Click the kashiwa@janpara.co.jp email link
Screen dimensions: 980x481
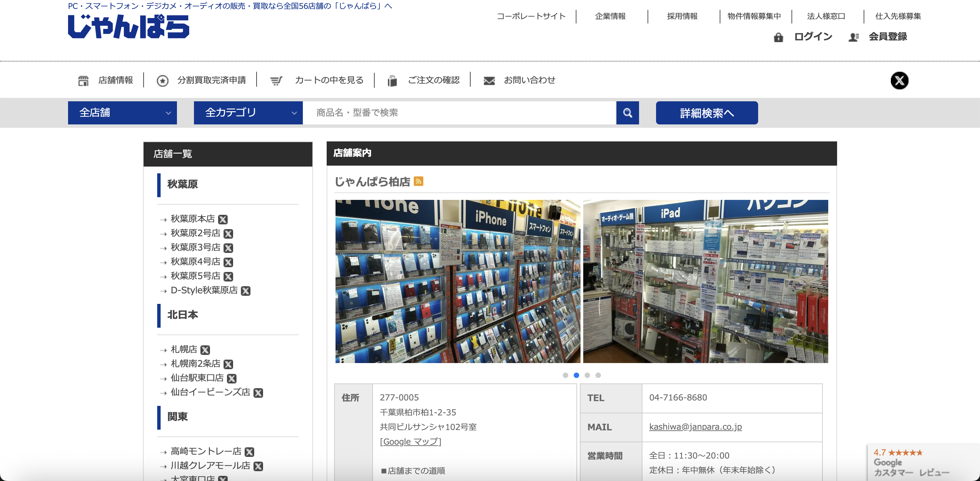695,427
